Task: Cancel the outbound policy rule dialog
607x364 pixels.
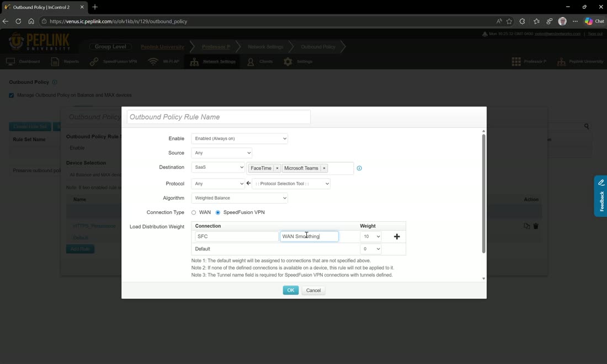Action: (x=313, y=290)
